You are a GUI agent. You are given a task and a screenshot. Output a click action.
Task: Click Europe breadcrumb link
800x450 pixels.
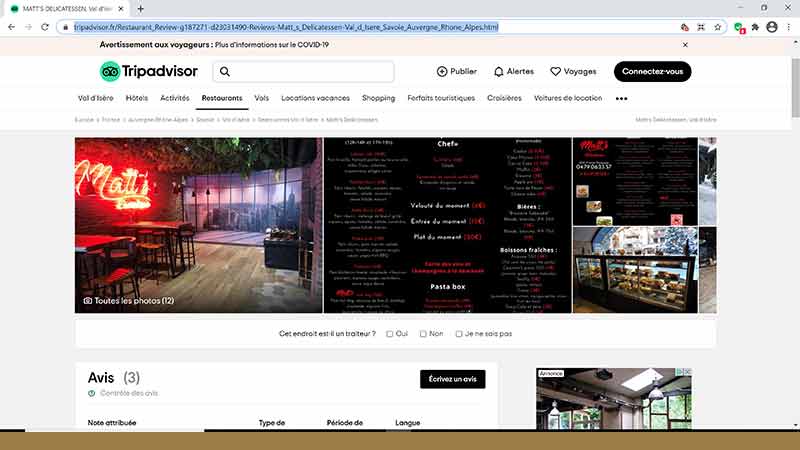[x=84, y=120]
